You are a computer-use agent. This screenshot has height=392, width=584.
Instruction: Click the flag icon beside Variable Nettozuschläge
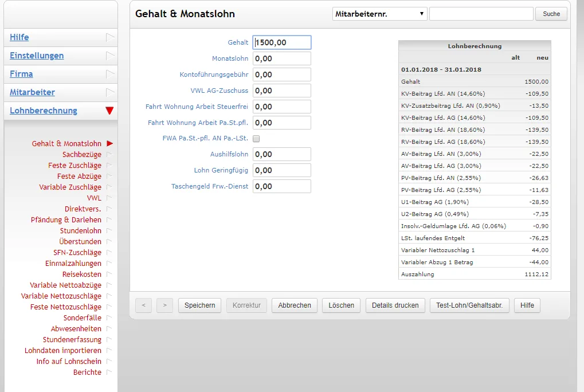(109, 296)
